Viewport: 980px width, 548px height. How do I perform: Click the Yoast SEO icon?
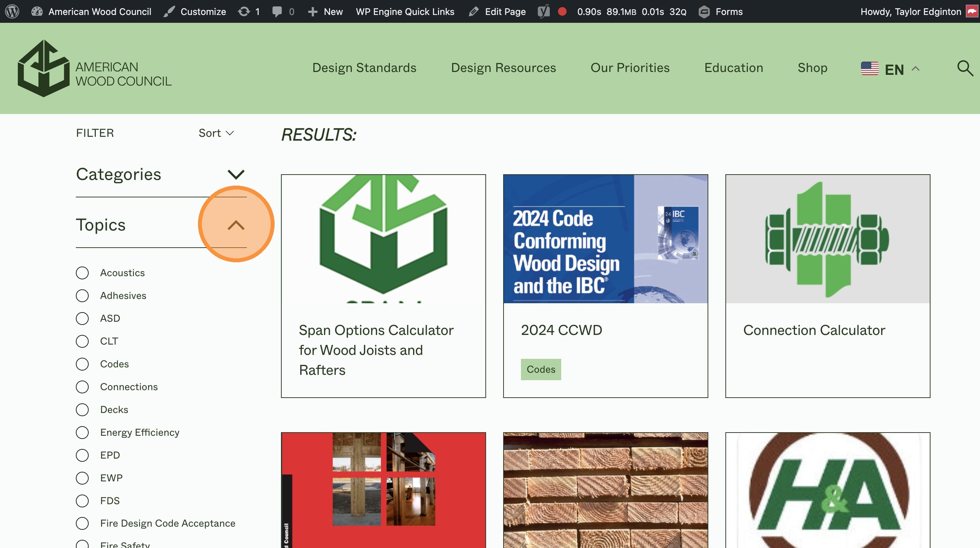[544, 11]
